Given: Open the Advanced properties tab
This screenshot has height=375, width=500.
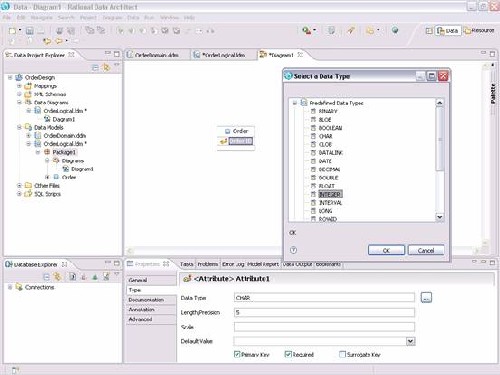Looking at the screenshot, I should tap(151, 319).
